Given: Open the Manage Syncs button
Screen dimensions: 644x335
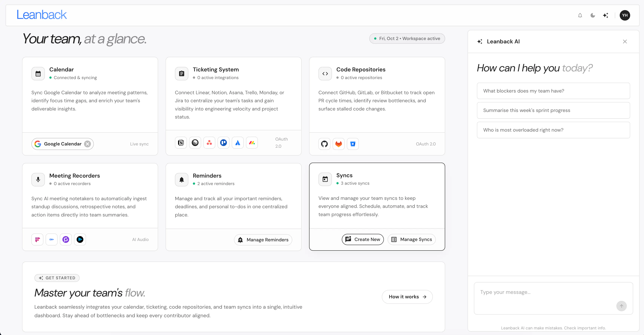Looking at the screenshot, I should pyautogui.click(x=412, y=239).
